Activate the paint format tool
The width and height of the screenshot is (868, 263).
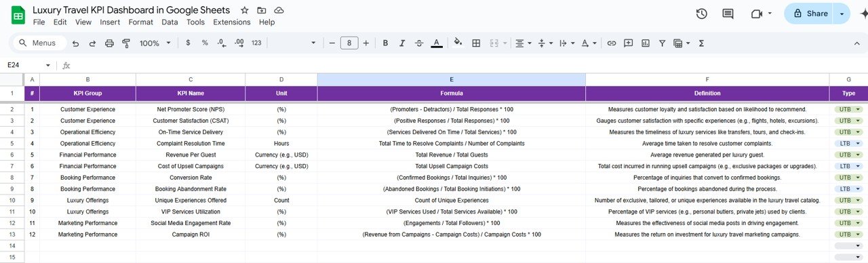[126, 43]
